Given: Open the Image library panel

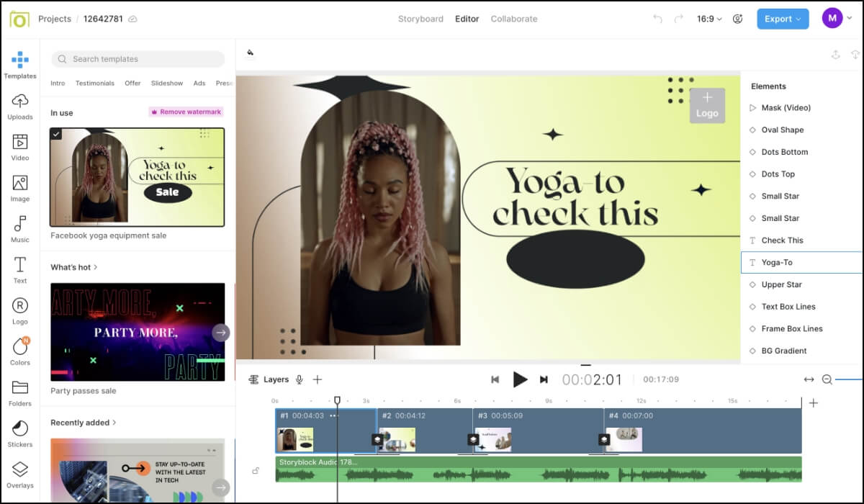Looking at the screenshot, I should point(20,188).
